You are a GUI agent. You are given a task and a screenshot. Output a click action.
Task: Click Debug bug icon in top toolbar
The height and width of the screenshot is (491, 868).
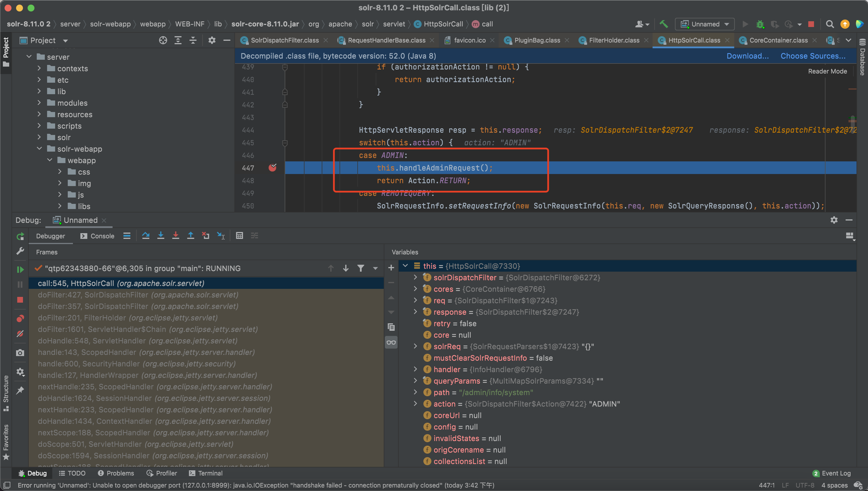click(760, 24)
